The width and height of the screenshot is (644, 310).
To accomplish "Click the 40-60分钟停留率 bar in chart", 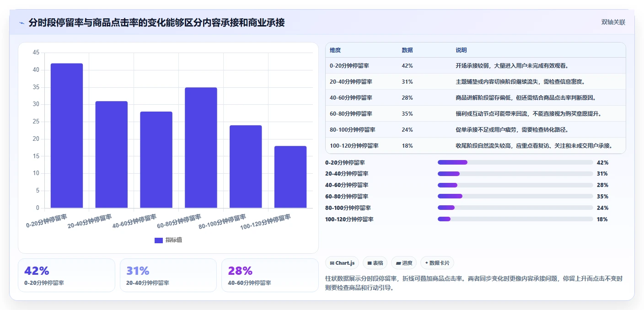I will [x=156, y=160].
